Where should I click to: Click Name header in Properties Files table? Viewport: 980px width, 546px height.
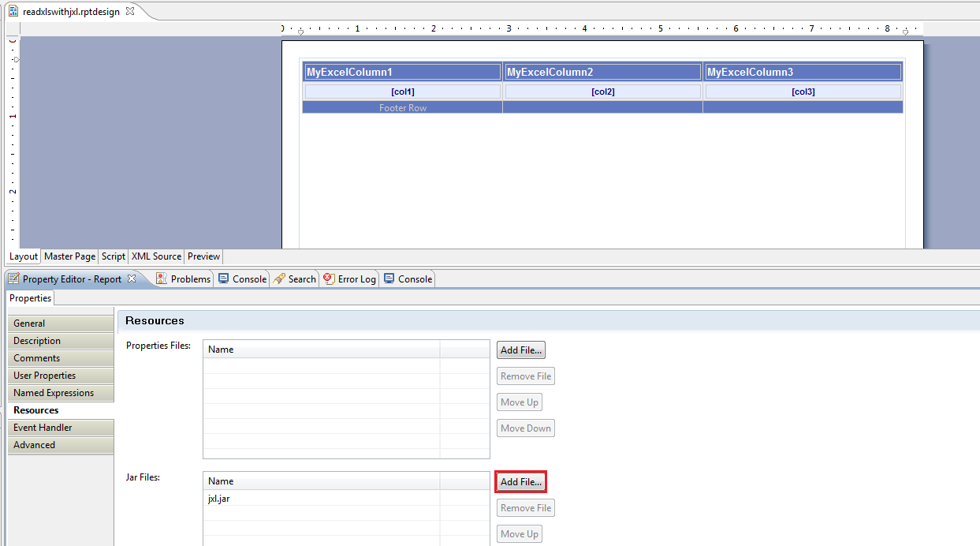tap(322, 350)
